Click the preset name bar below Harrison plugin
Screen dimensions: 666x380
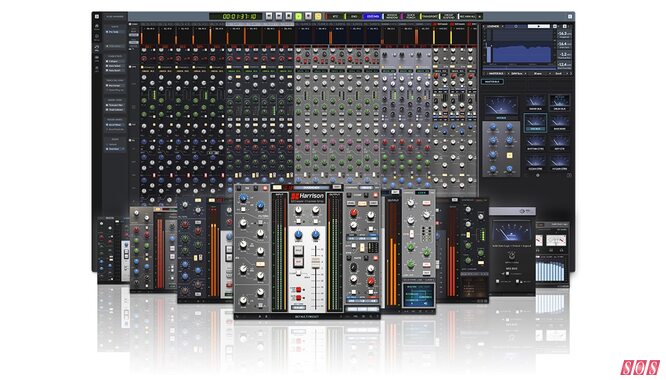click(x=307, y=316)
